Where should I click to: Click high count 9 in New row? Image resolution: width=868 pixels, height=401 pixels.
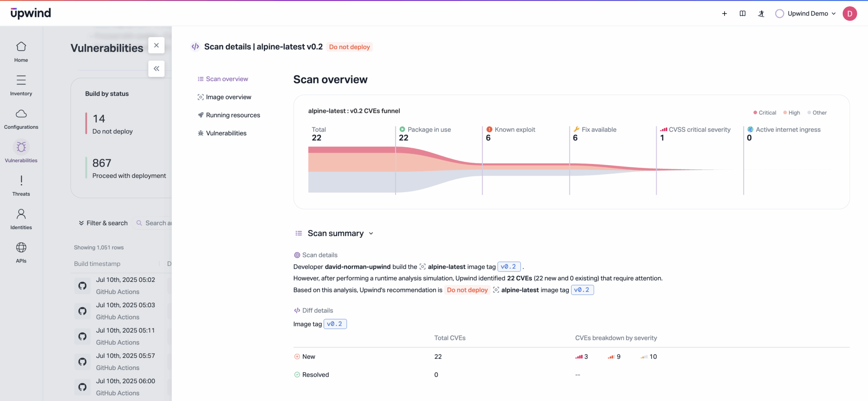[614, 357]
